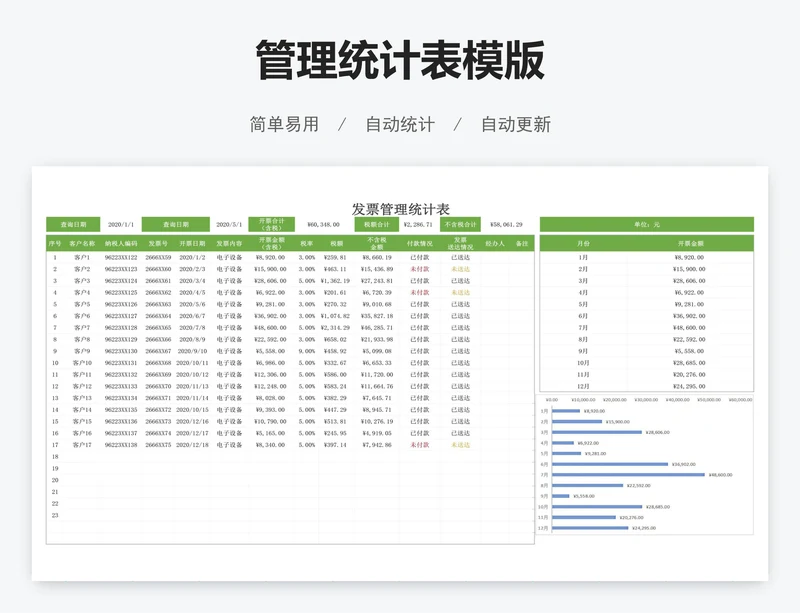The image size is (800, 613).
Task: Click invoice number 2666XX61
Action: pos(158,281)
